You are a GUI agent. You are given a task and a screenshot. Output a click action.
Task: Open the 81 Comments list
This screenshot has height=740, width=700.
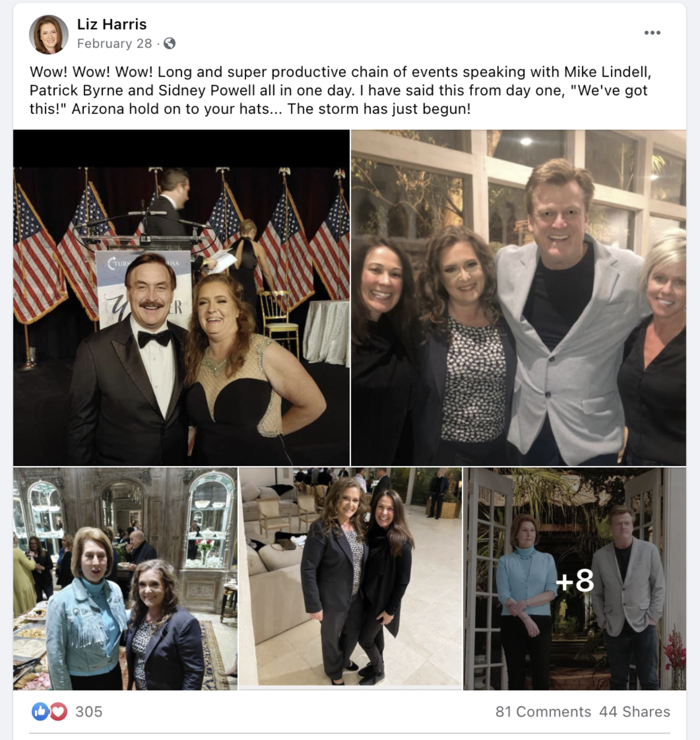(544, 711)
